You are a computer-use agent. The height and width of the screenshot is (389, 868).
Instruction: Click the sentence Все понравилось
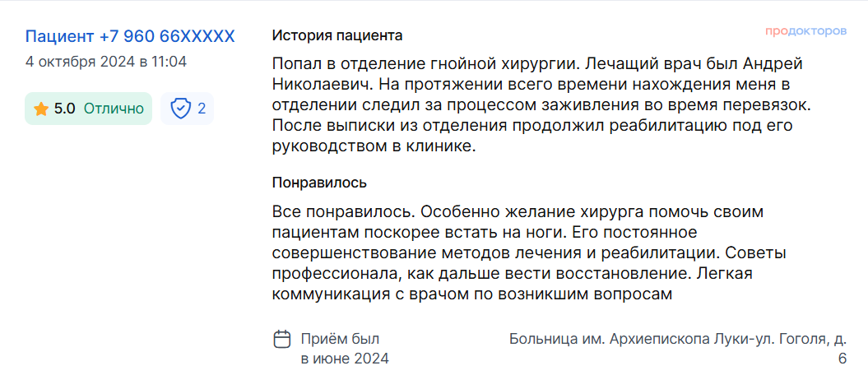pyautogui.click(x=348, y=212)
